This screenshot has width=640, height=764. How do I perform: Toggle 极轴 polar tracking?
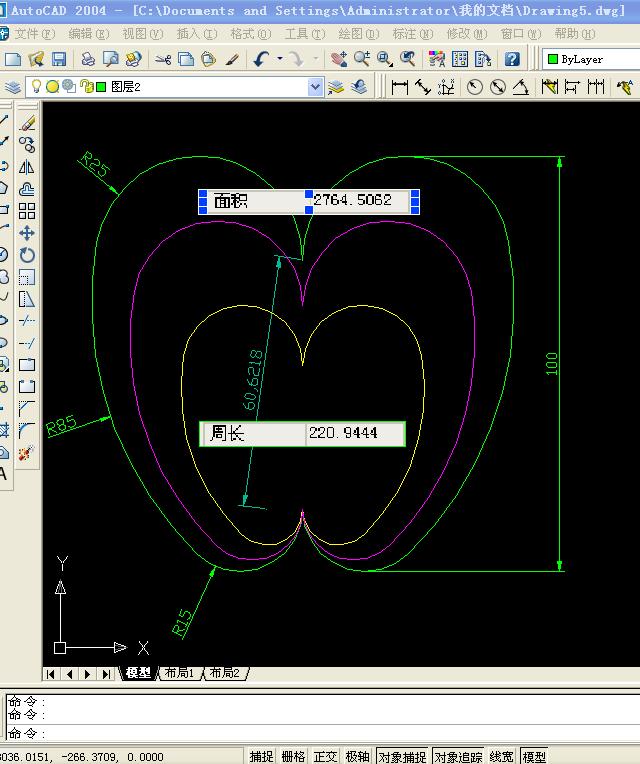point(358,756)
